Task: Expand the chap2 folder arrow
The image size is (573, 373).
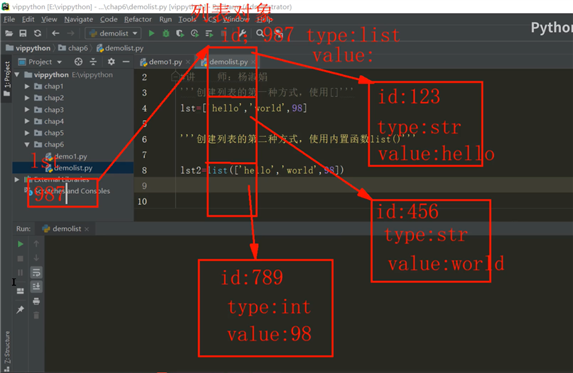Action: pyautogui.click(x=27, y=98)
